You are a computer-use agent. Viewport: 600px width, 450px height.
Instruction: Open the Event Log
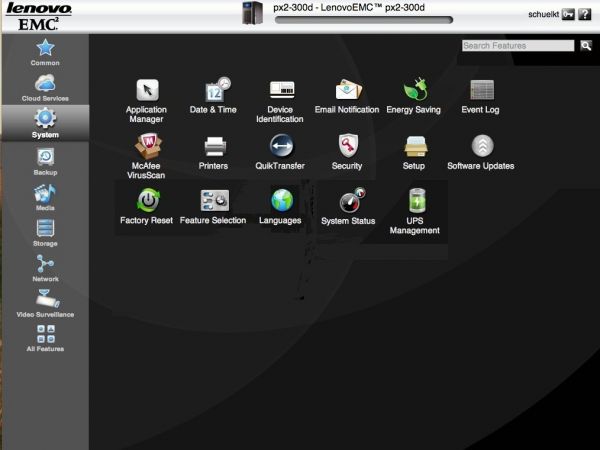pos(481,97)
